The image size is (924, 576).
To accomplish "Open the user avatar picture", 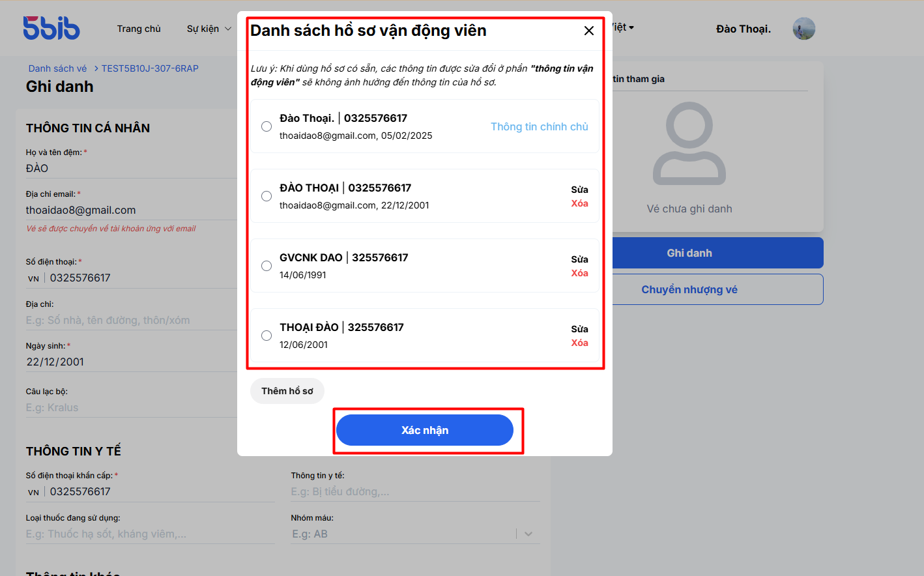I will pyautogui.click(x=804, y=29).
